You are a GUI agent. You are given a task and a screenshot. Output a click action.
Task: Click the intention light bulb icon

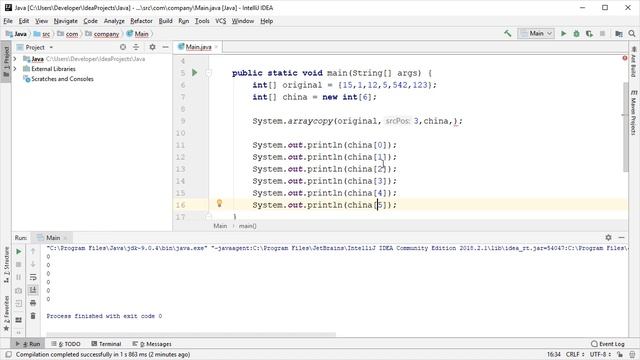(x=219, y=203)
